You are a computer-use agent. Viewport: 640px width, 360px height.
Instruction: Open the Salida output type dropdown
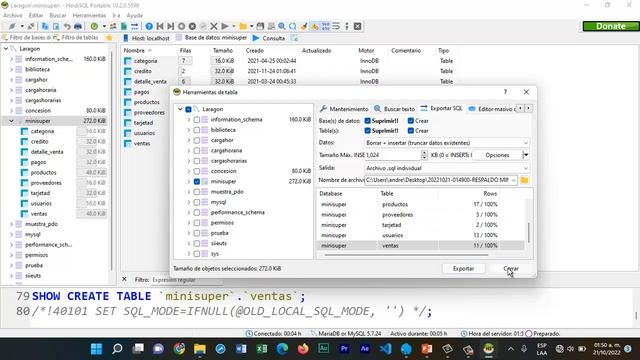click(447, 168)
